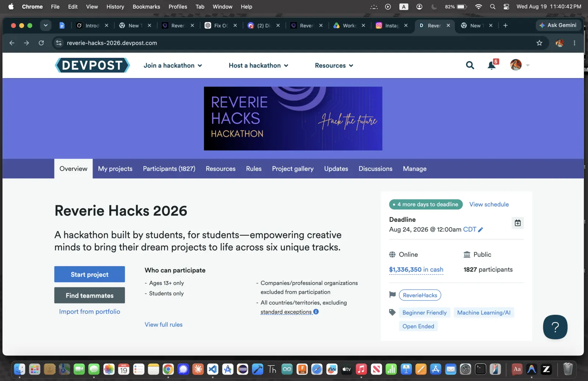
Task: Open the Resources tab in hackathon navigation
Action: click(x=220, y=169)
